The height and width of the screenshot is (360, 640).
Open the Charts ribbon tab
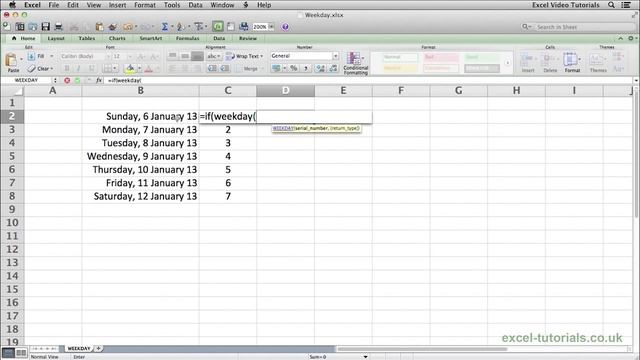(x=117, y=38)
